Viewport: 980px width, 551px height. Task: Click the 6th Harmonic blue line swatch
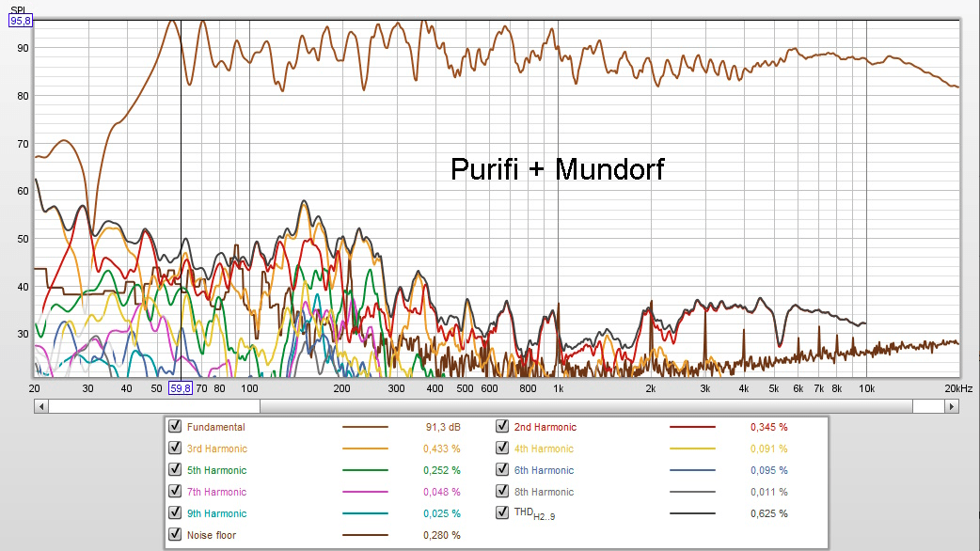[692, 470]
